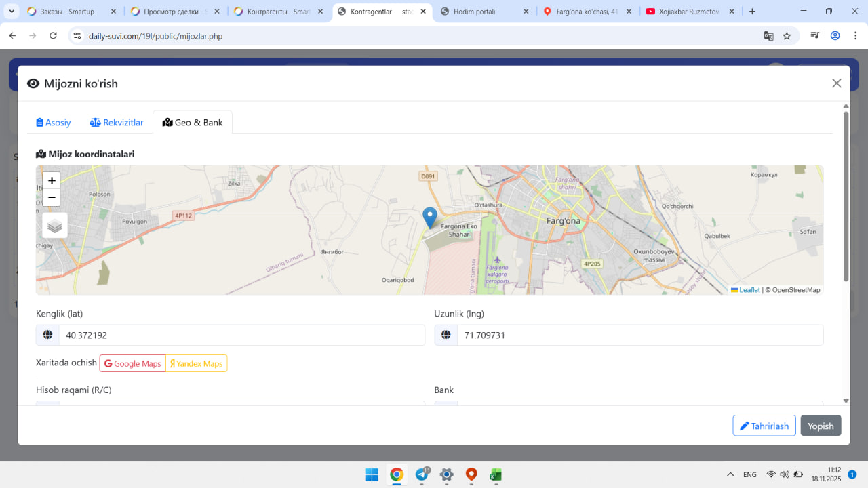
Task: Zoom out on the map
Action: (52, 197)
